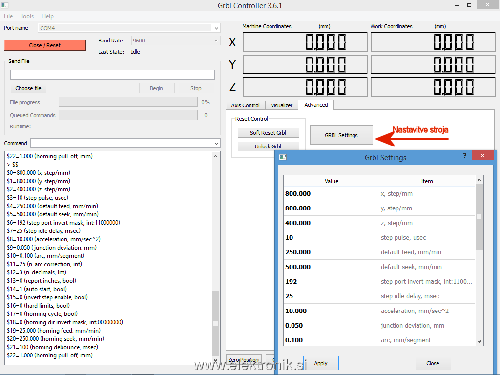Click the Stop button
Screen dimensions: 500x375
click(196, 88)
